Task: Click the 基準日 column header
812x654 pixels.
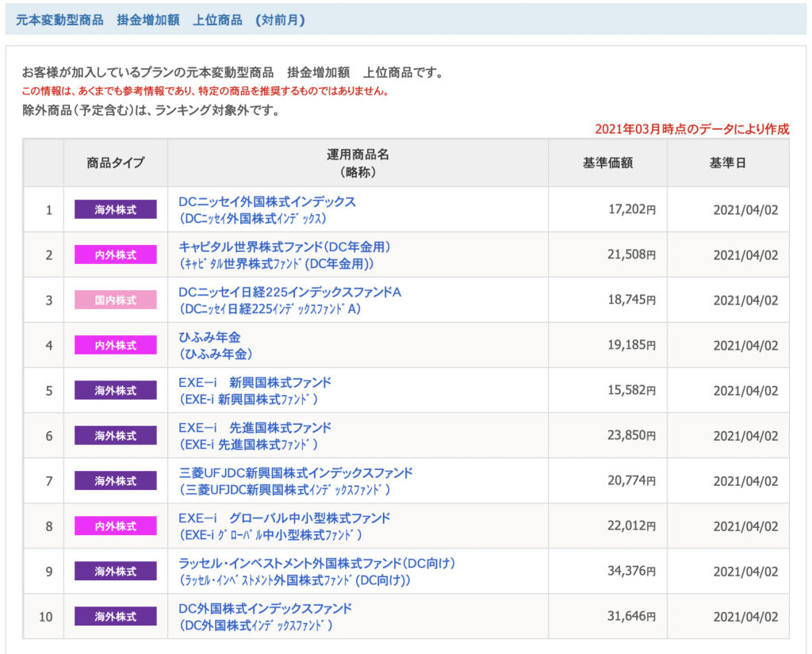Action: pyautogui.click(x=728, y=163)
